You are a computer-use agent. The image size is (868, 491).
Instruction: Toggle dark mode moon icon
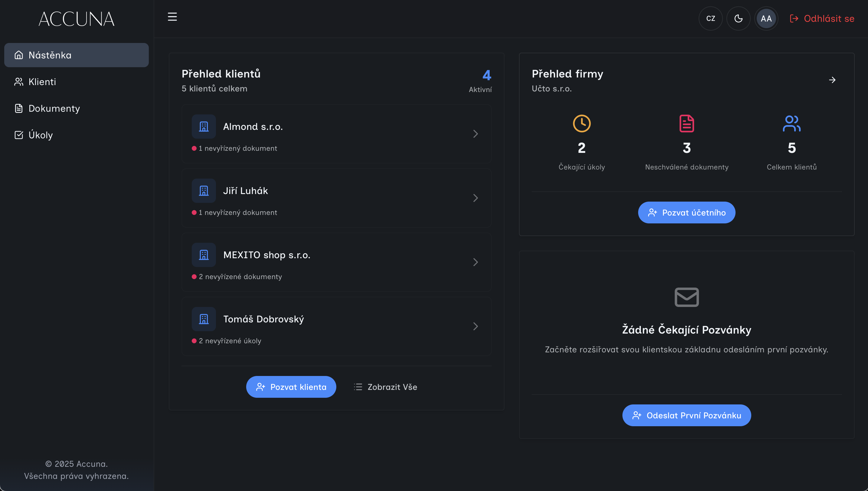click(738, 18)
